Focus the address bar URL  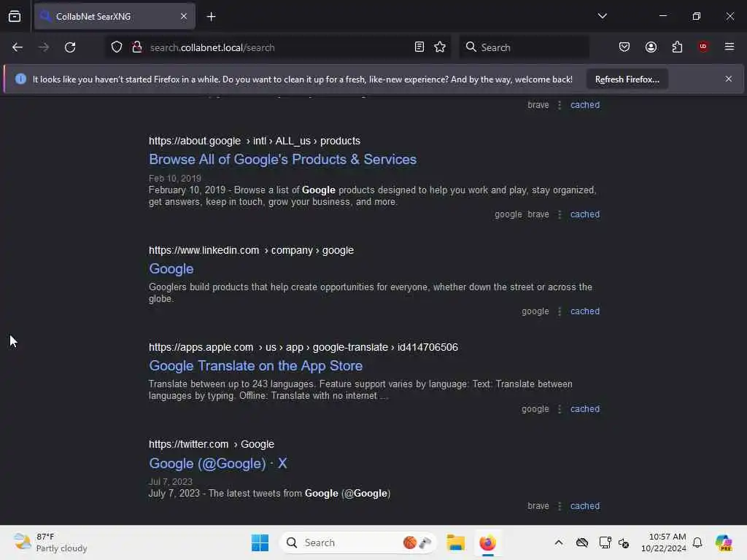pyautogui.click(x=279, y=47)
